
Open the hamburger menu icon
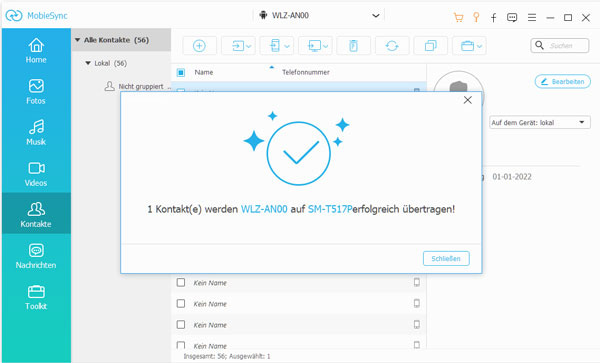tap(532, 17)
